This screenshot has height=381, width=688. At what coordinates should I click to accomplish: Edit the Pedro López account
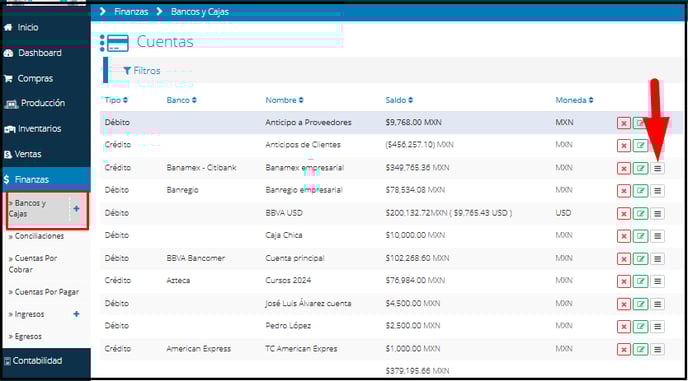[x=640, y=327]
